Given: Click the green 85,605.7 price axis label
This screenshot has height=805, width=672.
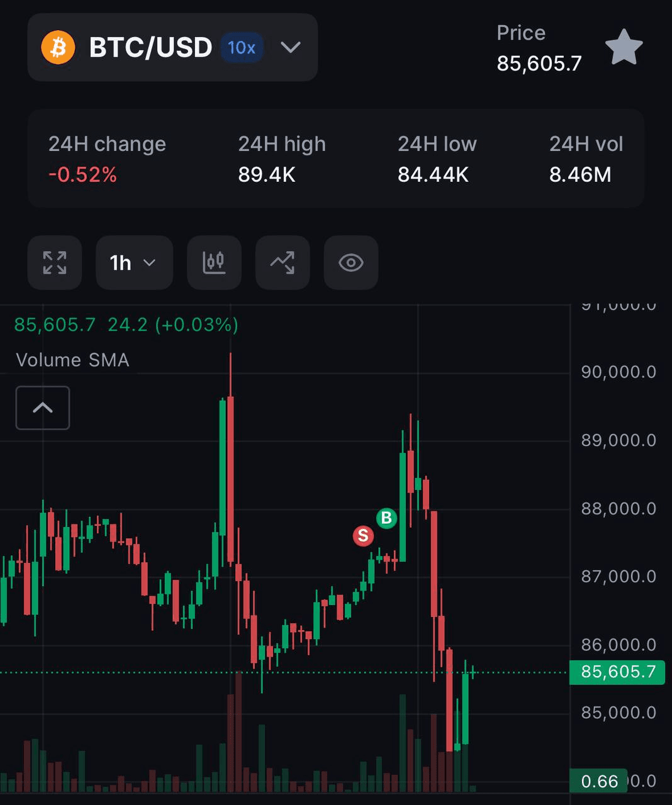Looking at the screenshot, I should (x=617, y=672).
